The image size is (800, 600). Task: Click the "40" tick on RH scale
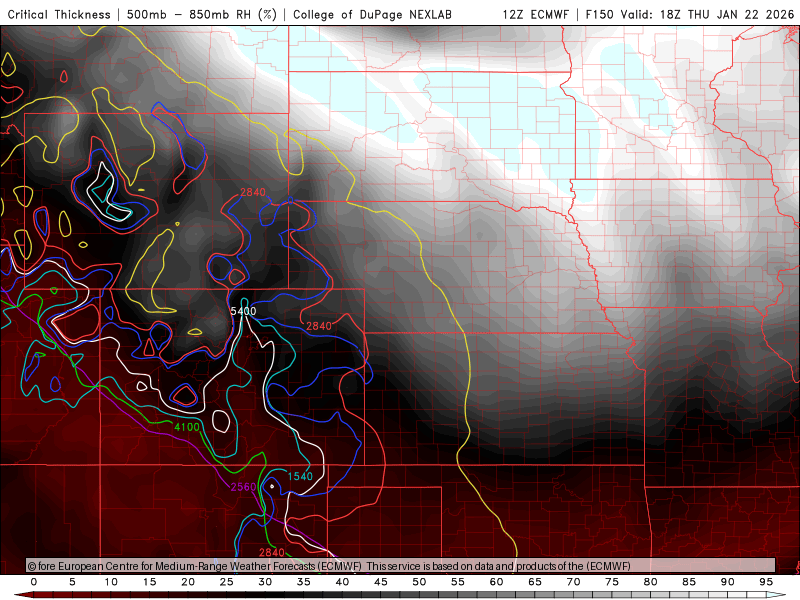(x=342, y=582)
